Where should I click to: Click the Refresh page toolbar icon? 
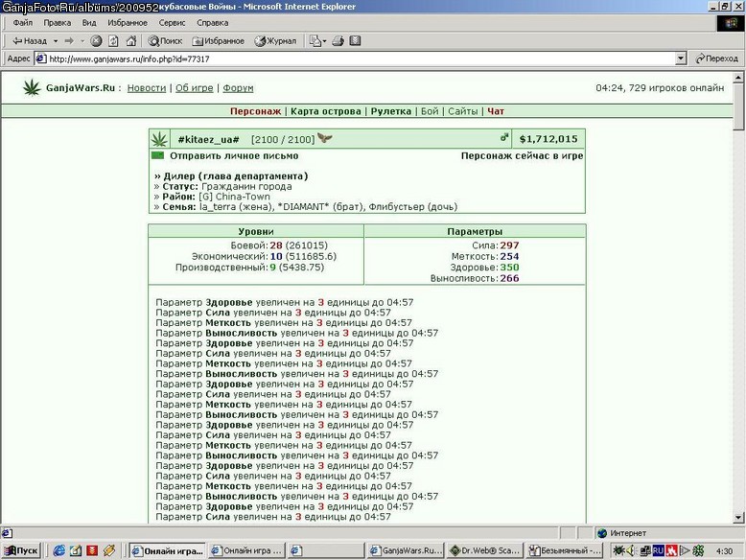pyautogui.click(x=113, y=41)
